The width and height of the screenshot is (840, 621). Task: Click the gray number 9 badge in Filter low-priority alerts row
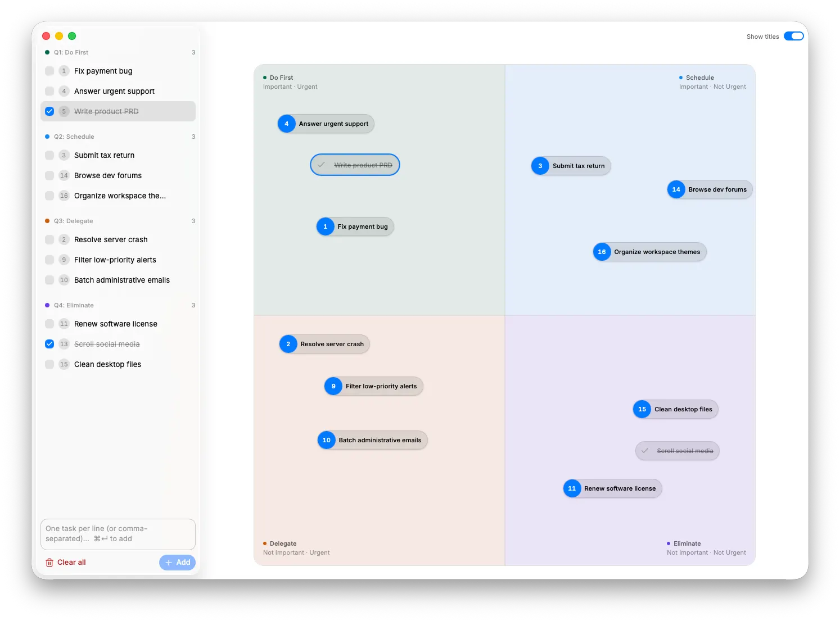point(64,260)
